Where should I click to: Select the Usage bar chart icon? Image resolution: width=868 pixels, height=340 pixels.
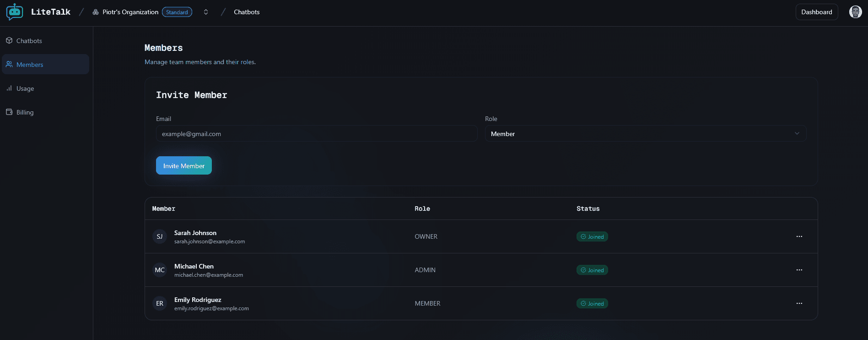(9, 88)
